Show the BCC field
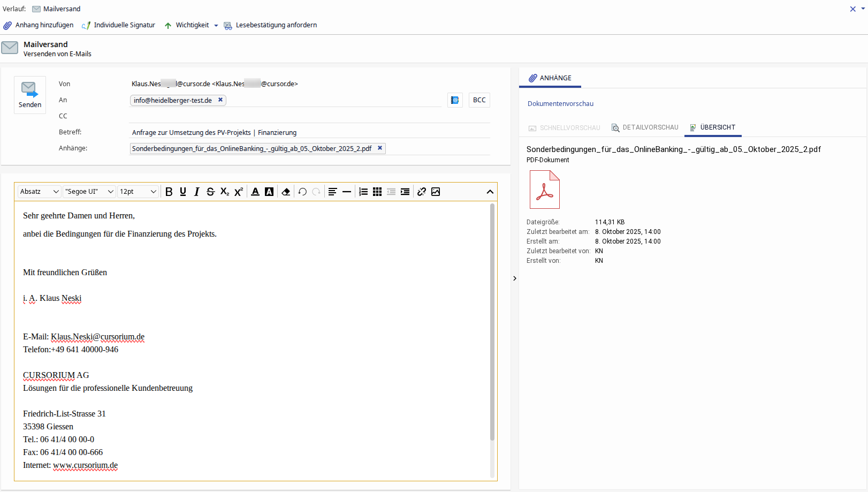The height and width of the screenshot is (492, 868). point(479,100)
